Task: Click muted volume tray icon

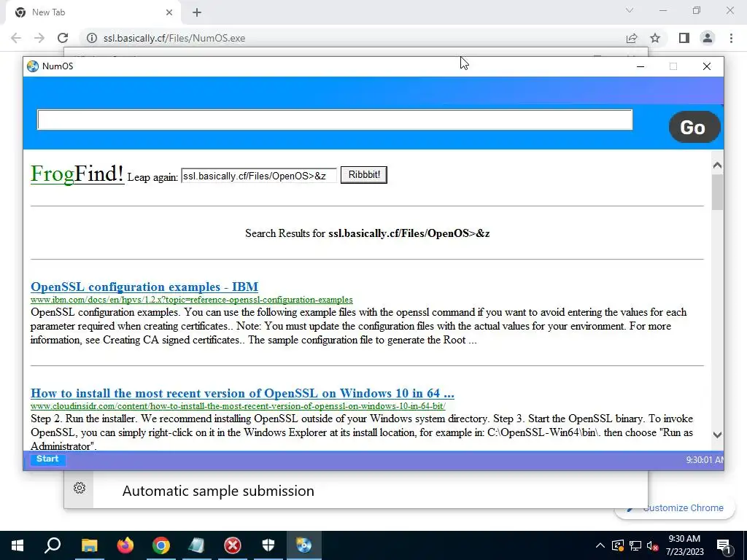Action: point(652,545)
